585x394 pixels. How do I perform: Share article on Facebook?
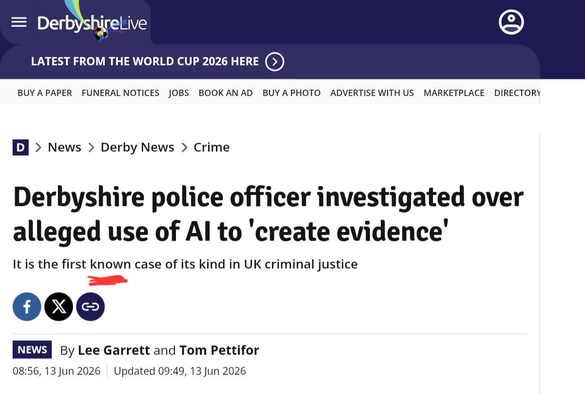click(x=27, y=307)
